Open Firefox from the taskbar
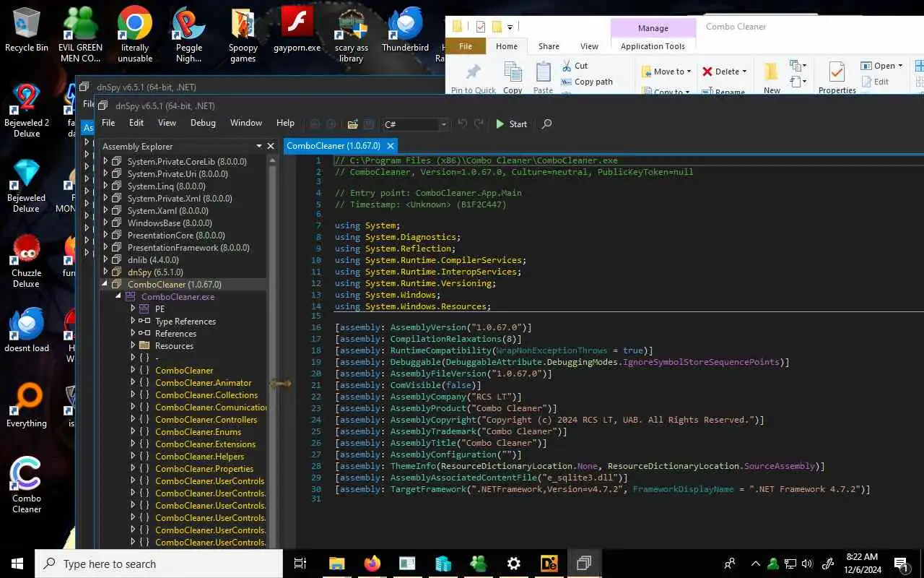Screen dimensions: 924x578 point(372,564)
